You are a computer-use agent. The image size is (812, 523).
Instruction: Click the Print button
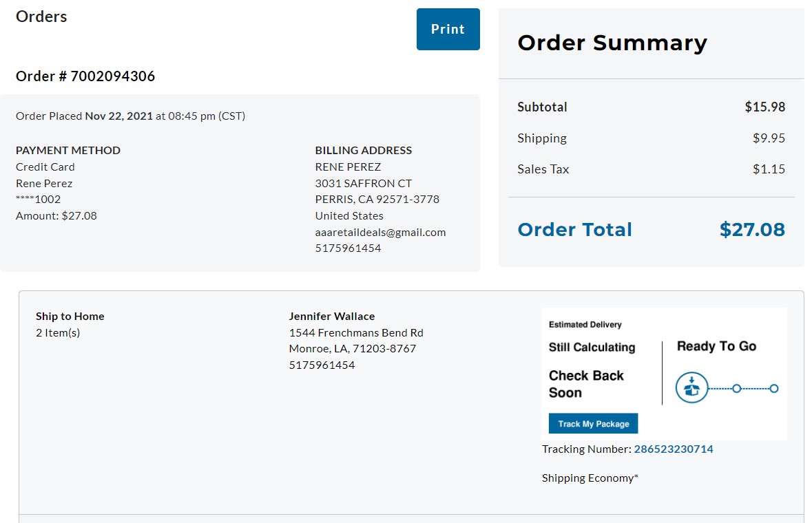(x=448, y=30)
